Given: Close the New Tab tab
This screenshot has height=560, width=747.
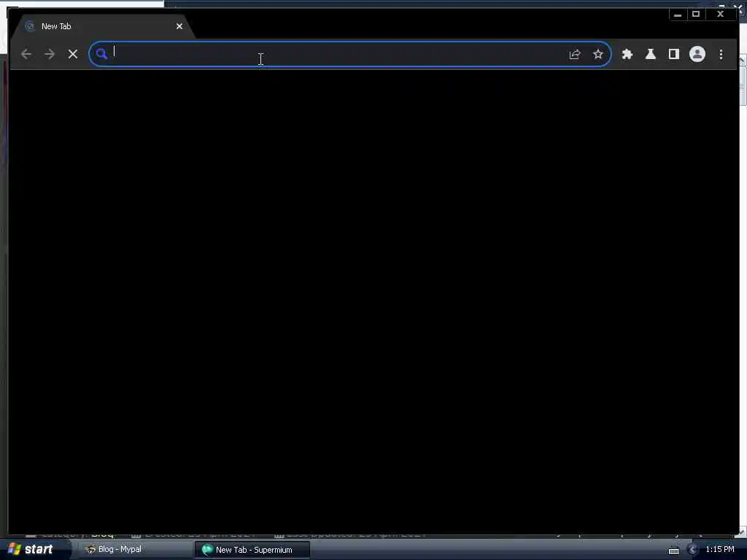Looking at the screenshot, I should tap(179, 27).
